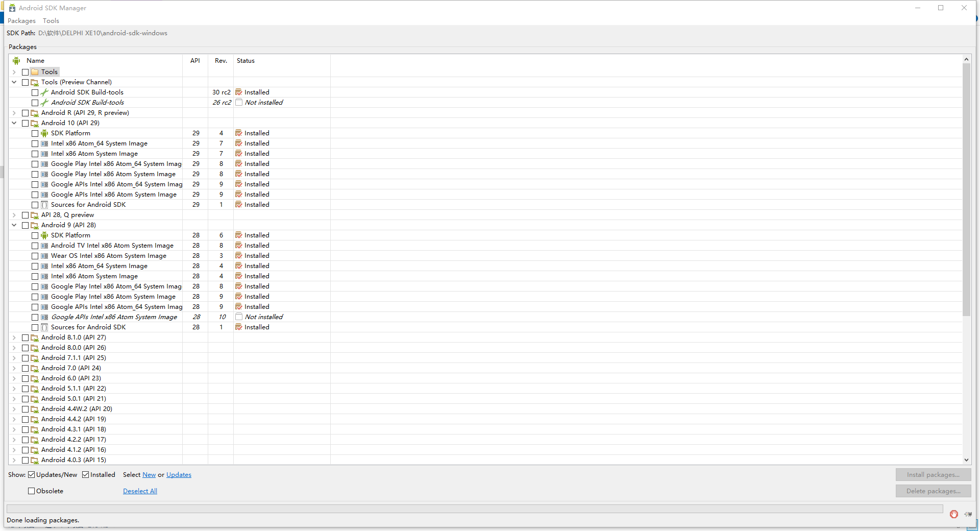The image size is (980, 531).
Task: Enable the Obsolete checkbox
Action: pyautogui.click(x=32, y=491)
